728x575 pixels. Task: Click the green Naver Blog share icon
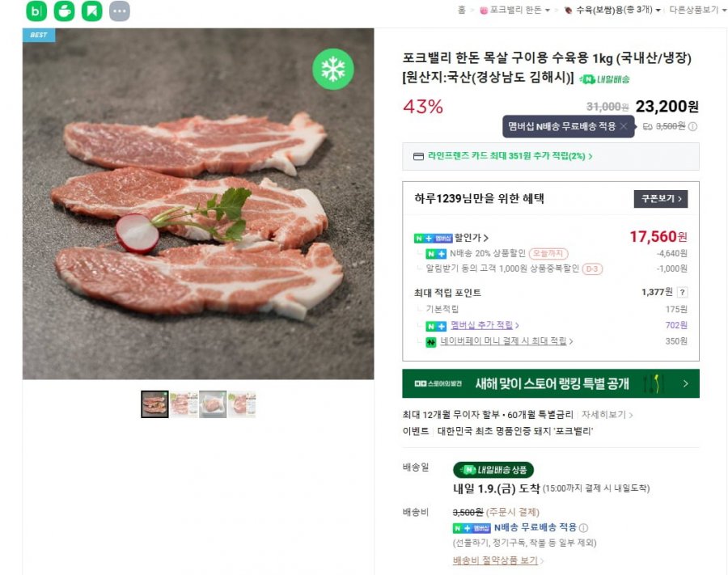(36, 11)
